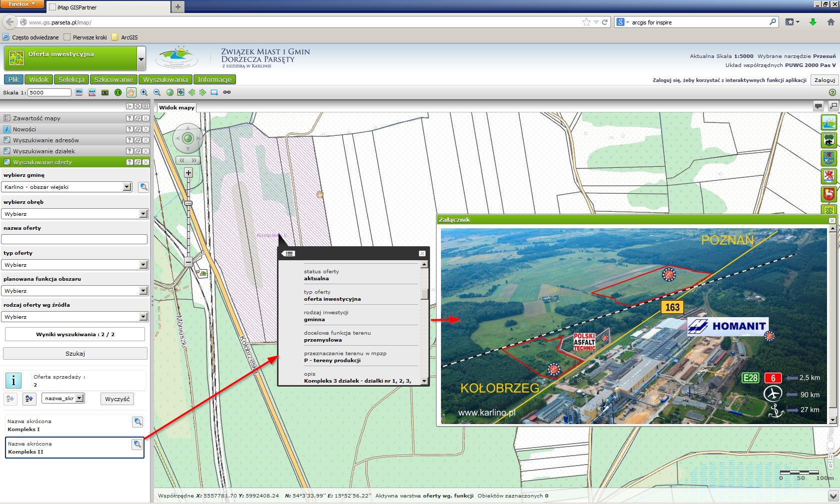
Task: Open the Informacje menu
Action: (x=214, y=79)
